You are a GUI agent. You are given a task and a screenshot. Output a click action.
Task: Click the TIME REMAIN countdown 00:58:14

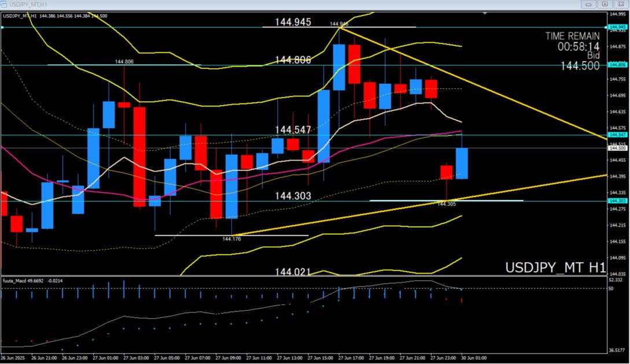click(578, 46)
